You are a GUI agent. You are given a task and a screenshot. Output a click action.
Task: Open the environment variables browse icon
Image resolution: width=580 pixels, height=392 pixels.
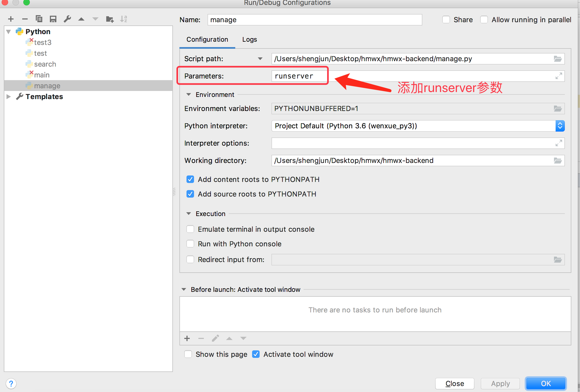point(558,109)
